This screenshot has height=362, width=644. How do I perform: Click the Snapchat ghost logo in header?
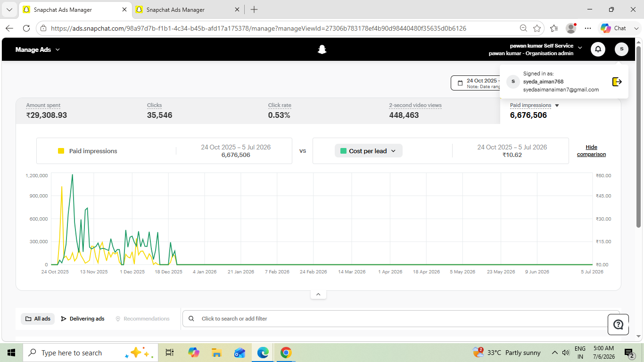(x=322, y=49)
